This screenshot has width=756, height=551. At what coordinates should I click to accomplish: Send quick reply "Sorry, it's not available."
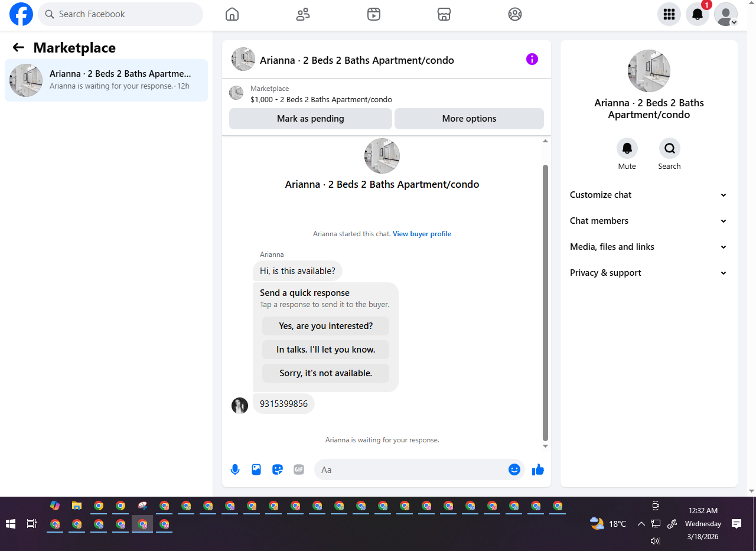point(326,373)
